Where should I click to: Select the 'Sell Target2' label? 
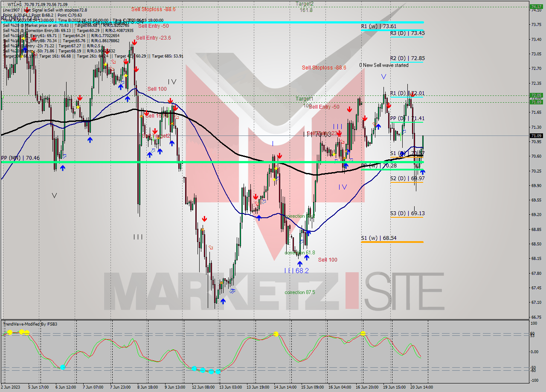pos(156,136)
